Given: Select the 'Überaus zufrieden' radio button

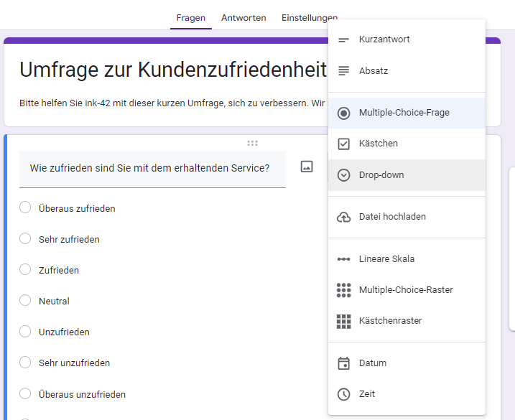Looking at the screenshot, I should pyautogui.click(x=25, y=207).
